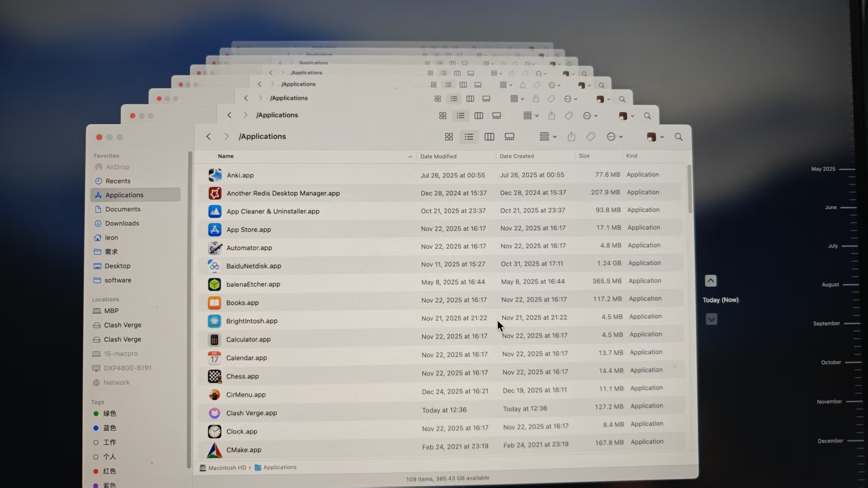Open the group-by dropdown menu
Image resolution: width=868 pixels, height=488 pixels.
(548, 137)
